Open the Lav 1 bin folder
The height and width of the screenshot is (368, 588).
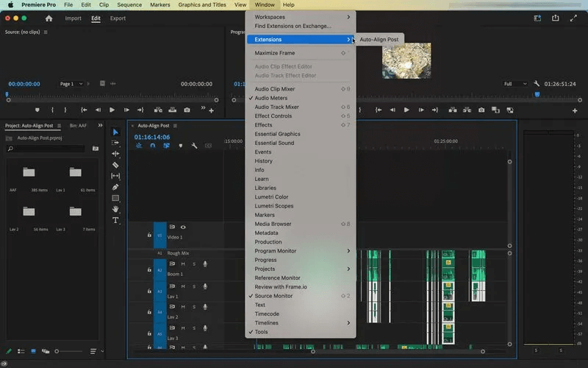[76, 174]
